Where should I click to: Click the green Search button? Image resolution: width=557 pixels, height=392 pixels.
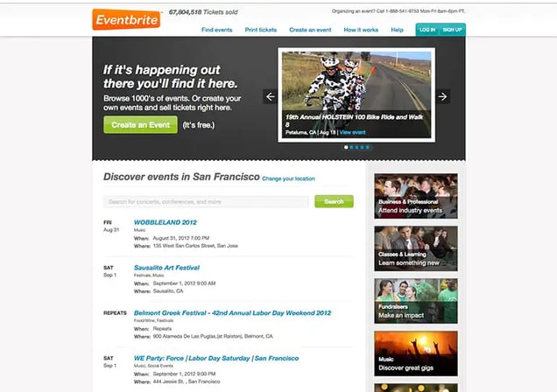point(334,201)
